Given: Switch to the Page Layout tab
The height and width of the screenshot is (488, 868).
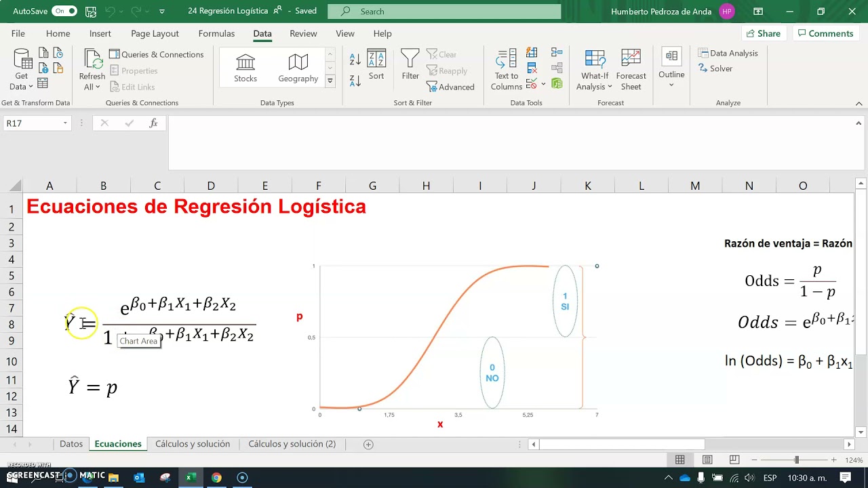Looking at the screenshot, I should (x=155, y=33).
